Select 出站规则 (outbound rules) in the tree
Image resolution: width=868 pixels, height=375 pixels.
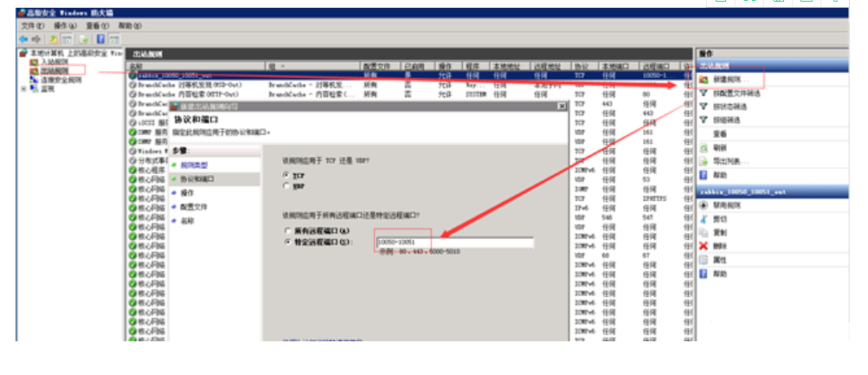(55, 71)
